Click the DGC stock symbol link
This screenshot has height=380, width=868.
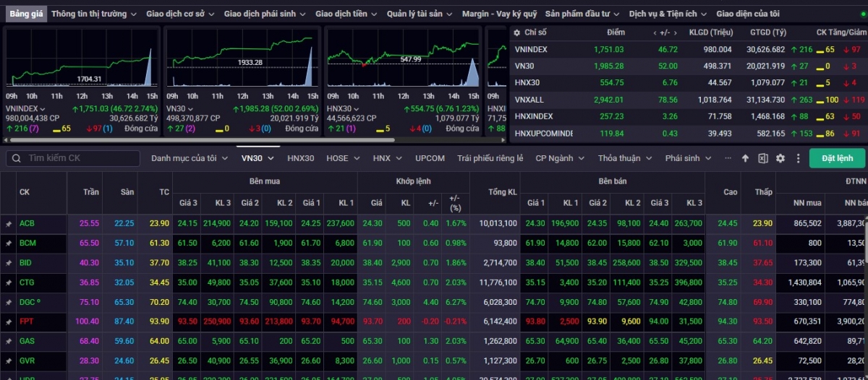[x=27, y=302]
